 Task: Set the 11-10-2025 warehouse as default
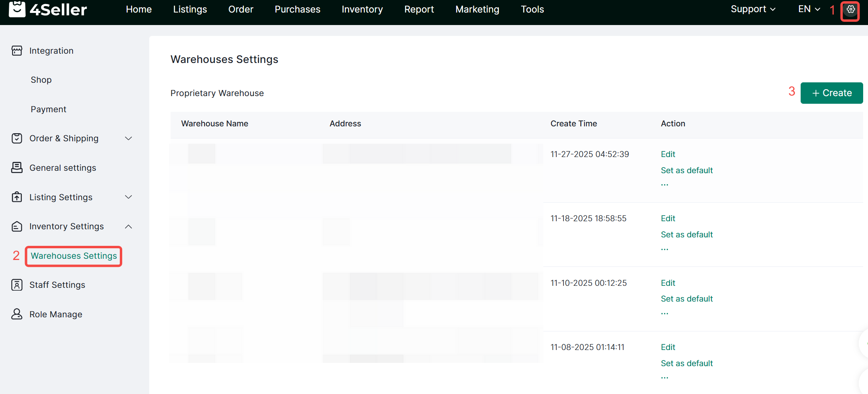(686, 299)
